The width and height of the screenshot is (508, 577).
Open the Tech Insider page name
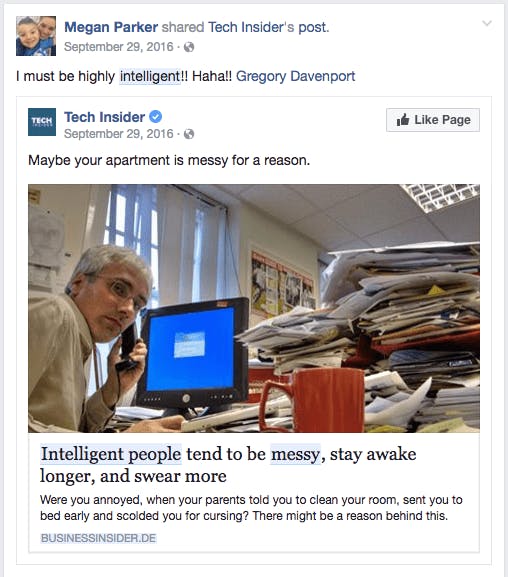pyautogui.click(x=105, y=117)
